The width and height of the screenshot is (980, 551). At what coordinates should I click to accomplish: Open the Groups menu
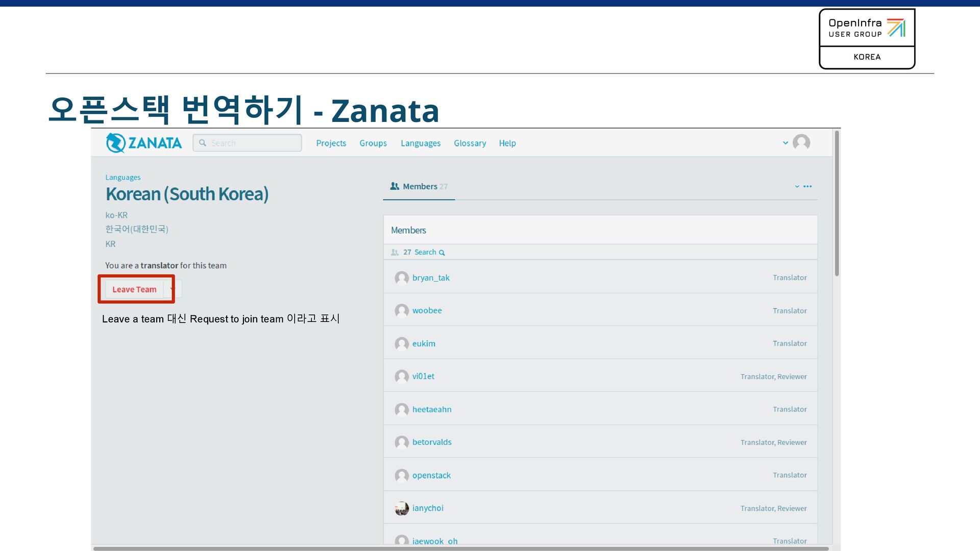(373, 143)
